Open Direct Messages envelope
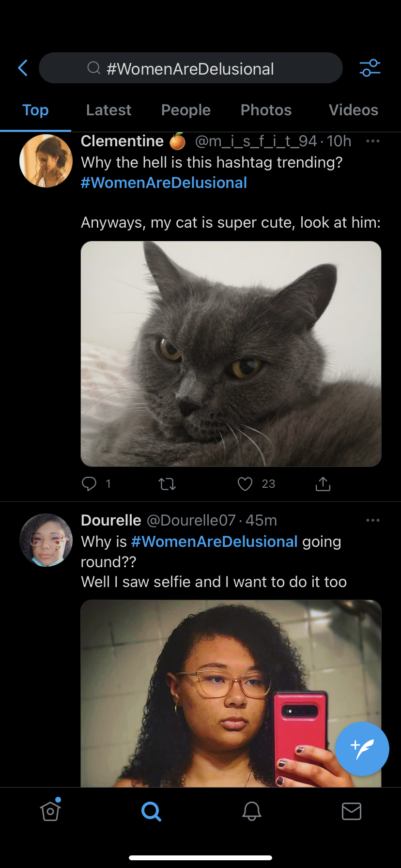Image resolution: width=401 pixels, height=868 pixels. 352,811
